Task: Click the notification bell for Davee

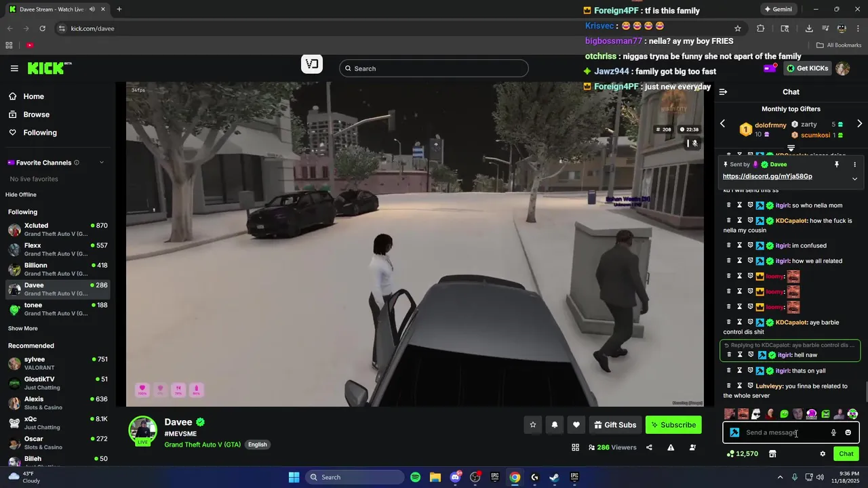Action: tap(555, 425)
